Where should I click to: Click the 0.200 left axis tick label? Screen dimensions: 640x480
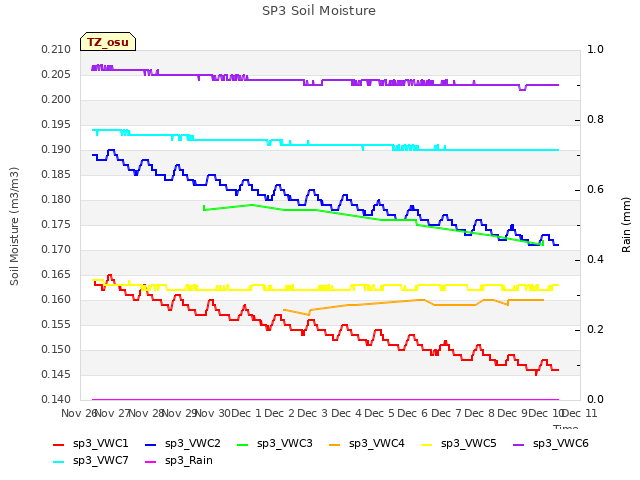point(56,100)
